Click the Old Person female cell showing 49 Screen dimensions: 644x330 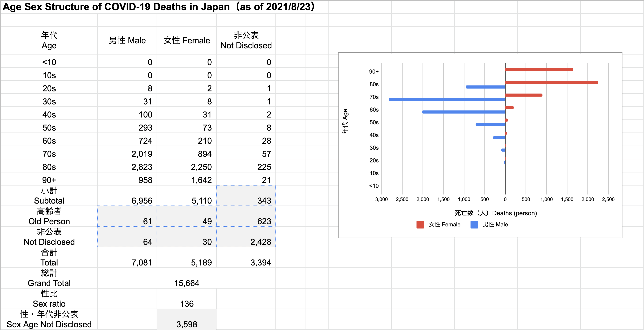pos(187,216)
